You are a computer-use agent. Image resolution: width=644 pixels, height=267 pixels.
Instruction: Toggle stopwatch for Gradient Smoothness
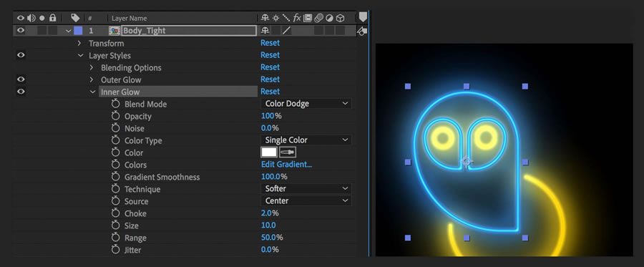pos(115,177)
